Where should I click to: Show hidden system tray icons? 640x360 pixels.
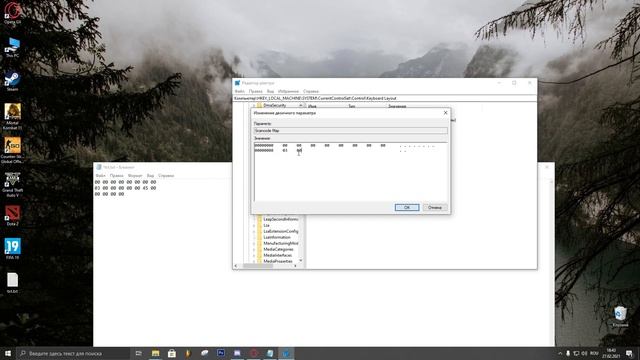pos(560,353)
